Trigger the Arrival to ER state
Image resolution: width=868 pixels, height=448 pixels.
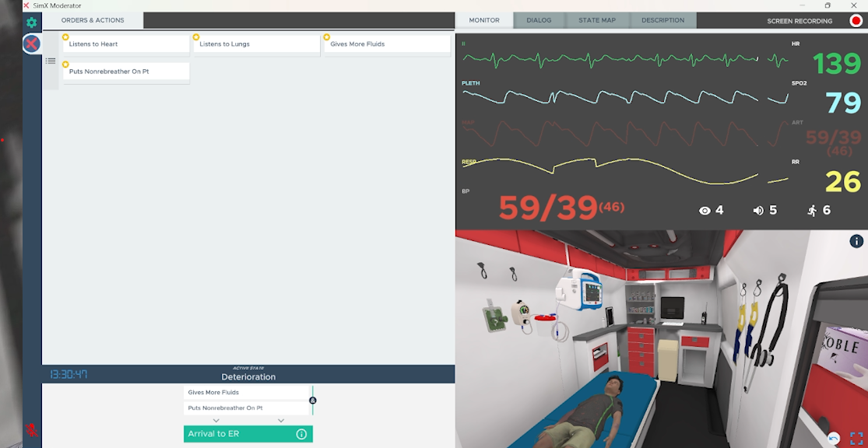point(237,434)
